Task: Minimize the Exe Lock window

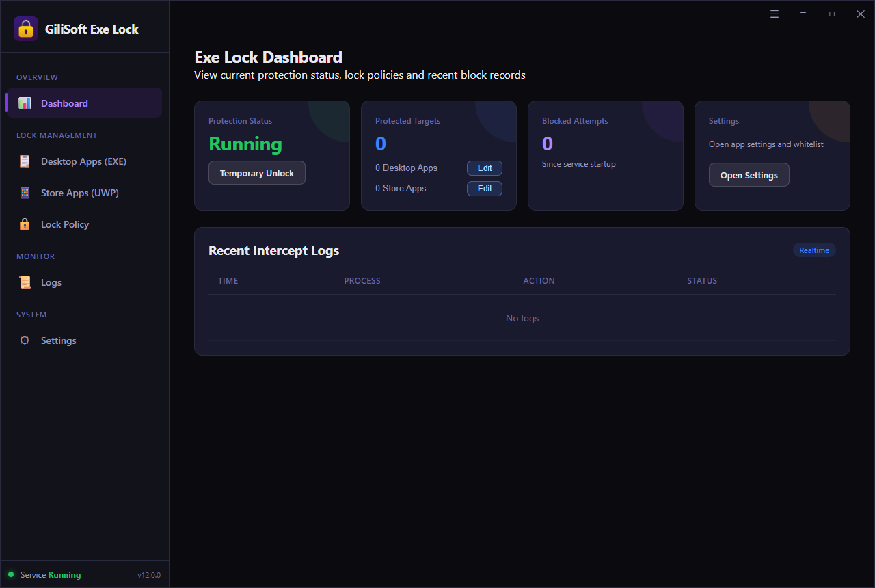Action: coord(803,14)
